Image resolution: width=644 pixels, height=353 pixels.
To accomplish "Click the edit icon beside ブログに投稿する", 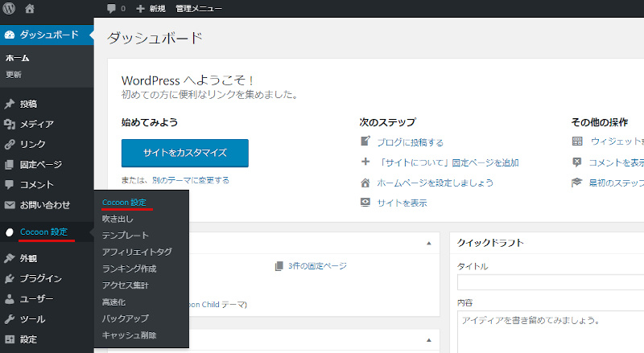I will [365, 142].
